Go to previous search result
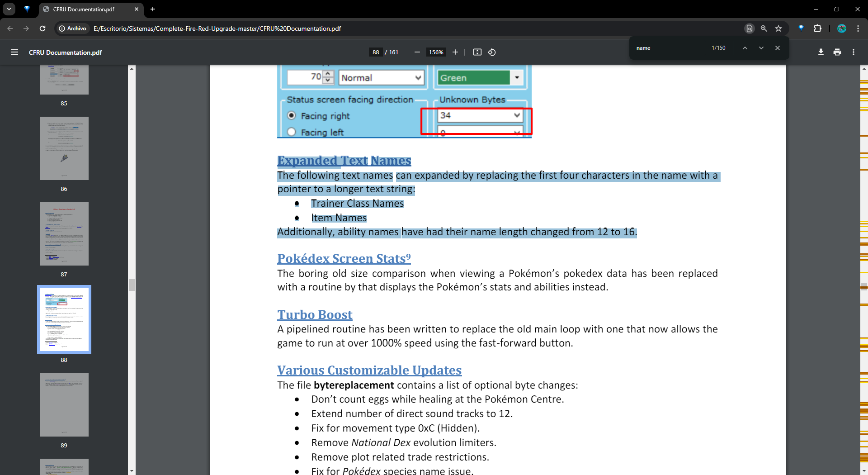The width and height of the screenshot is (868, 475). click(745, 48)
